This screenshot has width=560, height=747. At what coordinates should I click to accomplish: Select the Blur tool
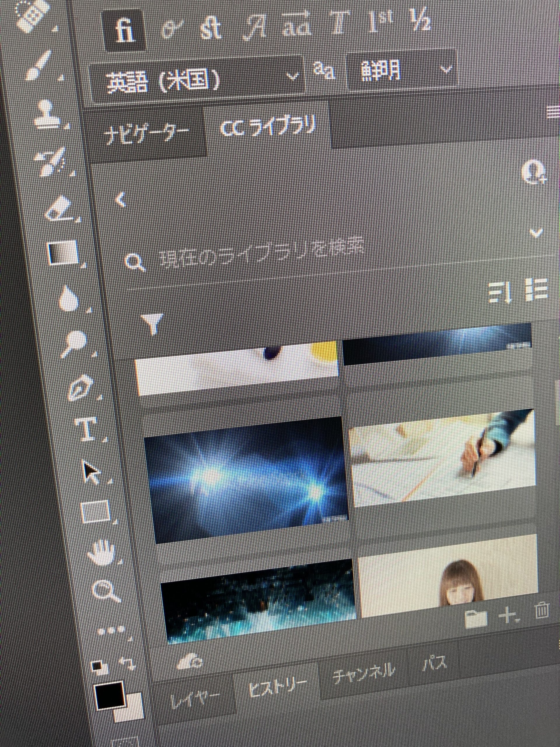[x=69, y=298]
